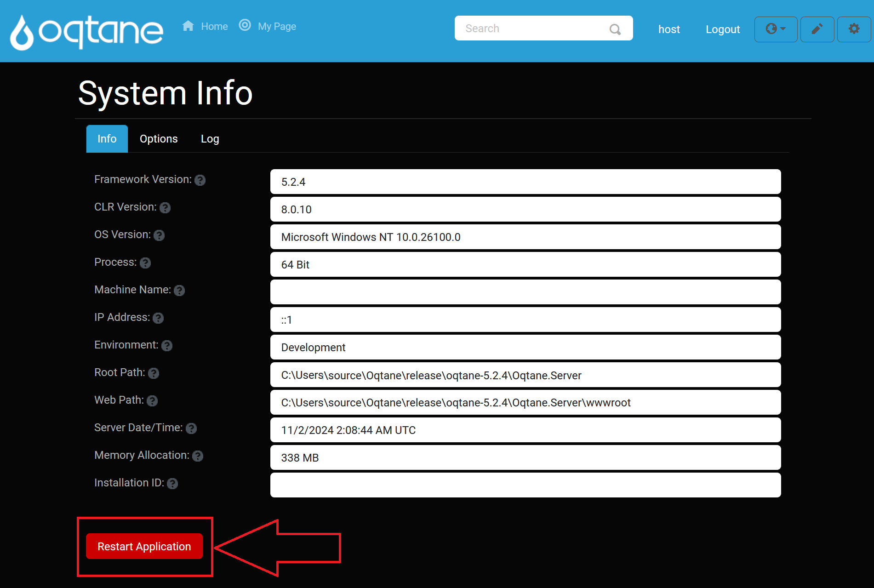Click the empty Installation ID field

point(526,485)
